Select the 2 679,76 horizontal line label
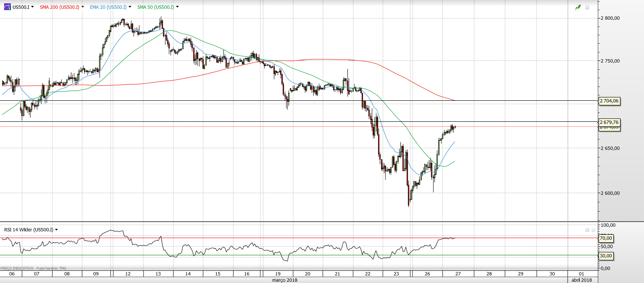 tap(609, 122)
